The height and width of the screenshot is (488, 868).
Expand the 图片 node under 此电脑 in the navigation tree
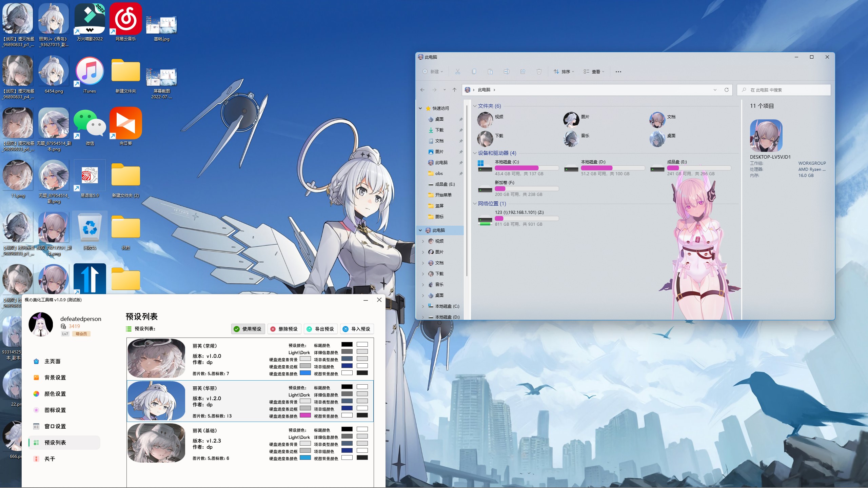(423, 252)
